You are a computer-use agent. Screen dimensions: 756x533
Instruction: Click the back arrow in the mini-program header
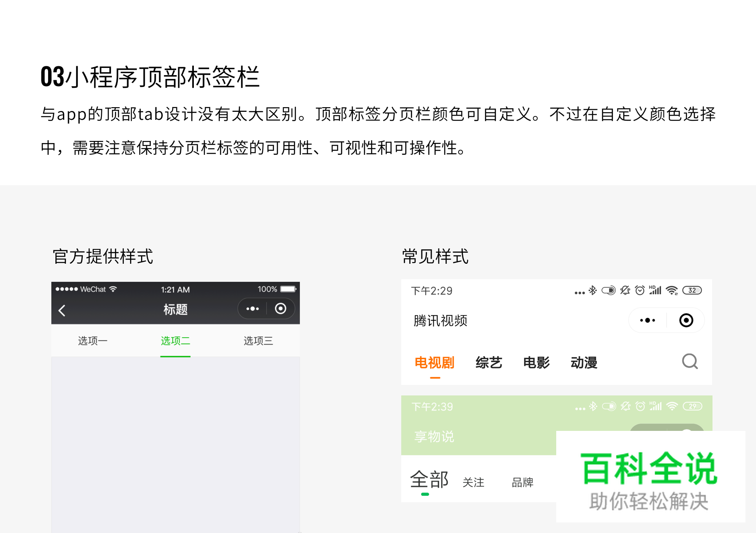pyautogui.click(x=63, y=310)
